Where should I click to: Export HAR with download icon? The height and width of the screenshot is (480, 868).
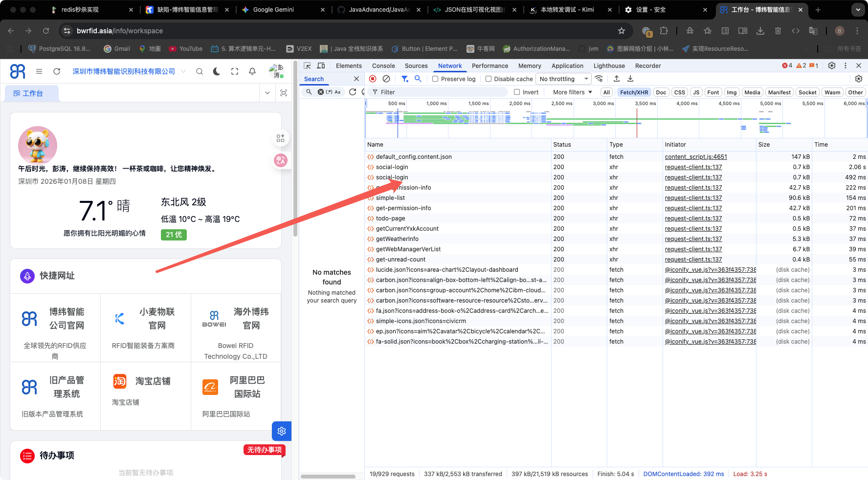(630, 79)
